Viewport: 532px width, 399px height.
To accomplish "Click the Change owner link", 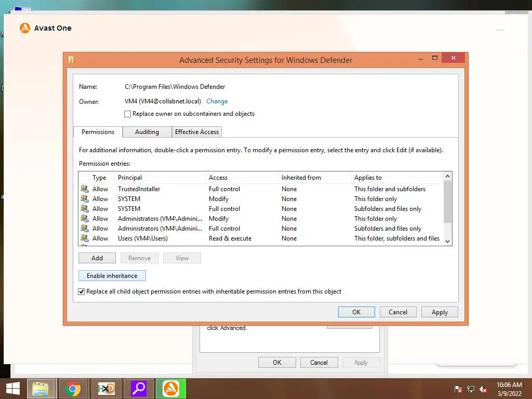I will [217, 101].
